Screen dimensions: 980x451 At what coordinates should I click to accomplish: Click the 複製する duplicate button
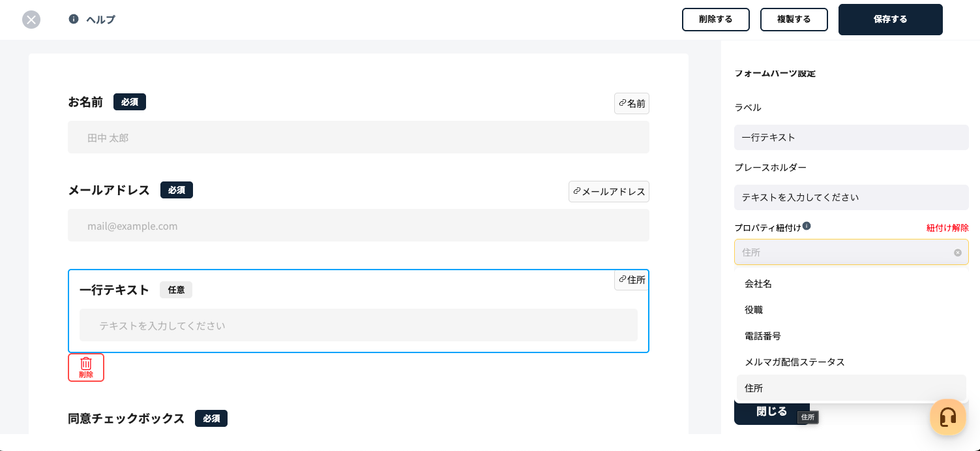click(794, 20)
